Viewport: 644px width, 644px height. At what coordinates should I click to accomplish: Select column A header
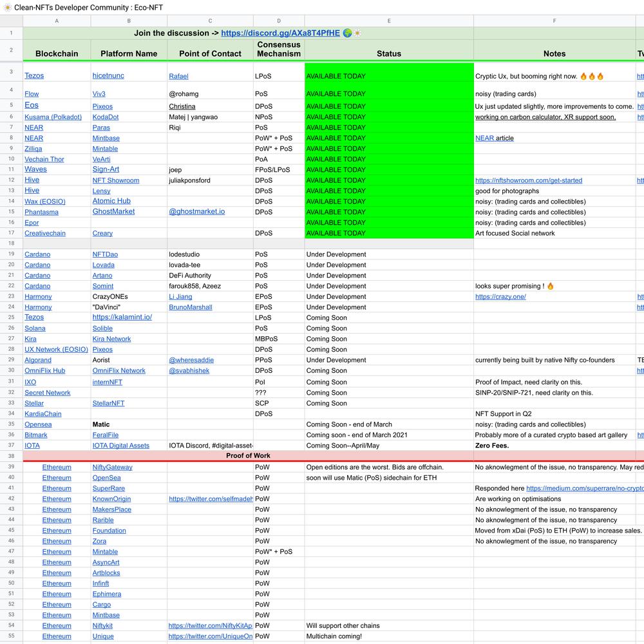(57, 21)
